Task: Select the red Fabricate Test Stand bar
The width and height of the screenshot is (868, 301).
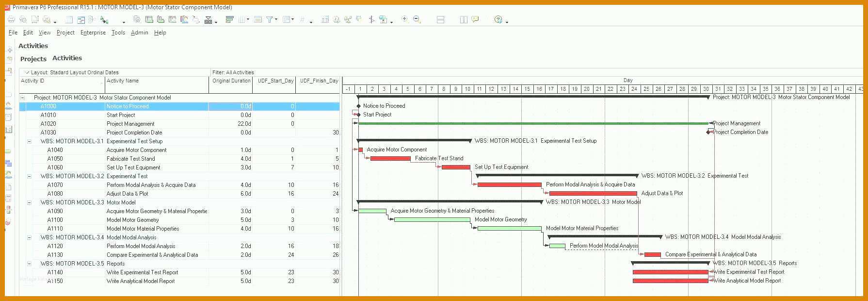Action: coord(390,158)
